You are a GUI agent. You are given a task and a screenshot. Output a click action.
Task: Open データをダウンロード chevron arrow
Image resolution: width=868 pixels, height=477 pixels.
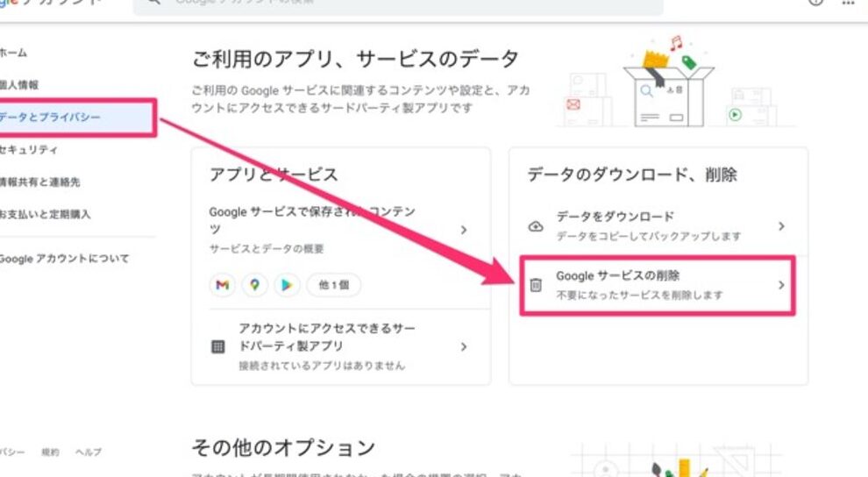pyautogui.click(x=780, y=226)
